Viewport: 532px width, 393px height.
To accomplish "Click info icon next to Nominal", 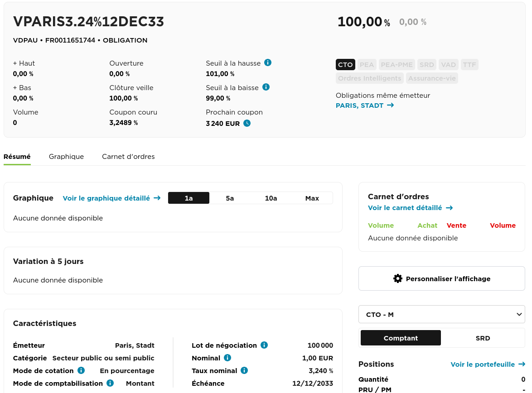I will pyautogui.click(x=227, y=358).
